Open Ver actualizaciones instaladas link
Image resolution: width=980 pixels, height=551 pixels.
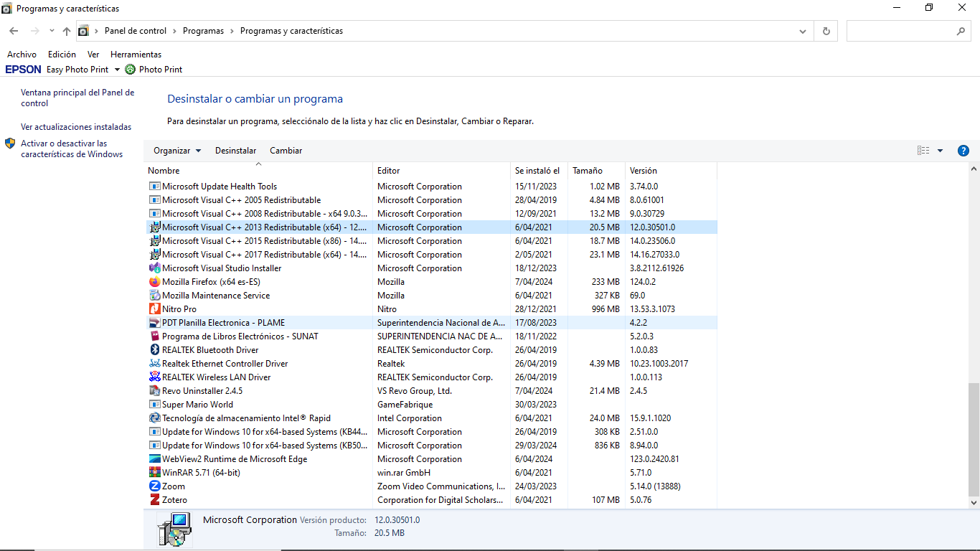tap(76, 127)
